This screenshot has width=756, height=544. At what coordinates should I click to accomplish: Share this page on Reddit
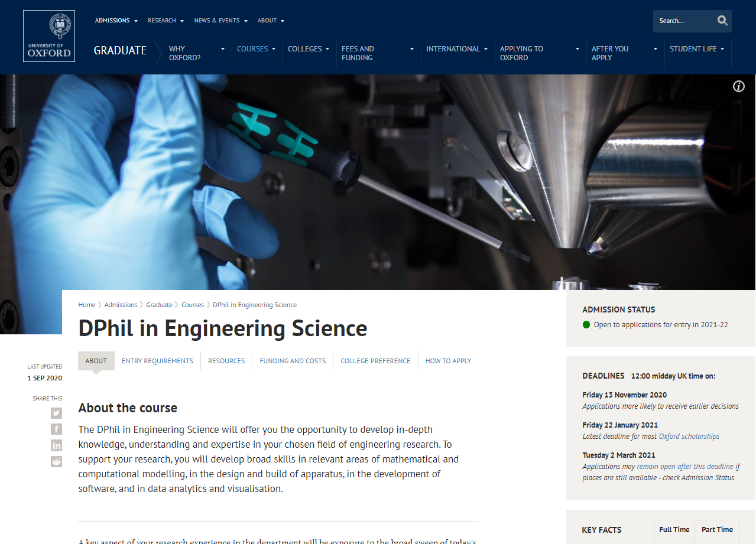56,462
